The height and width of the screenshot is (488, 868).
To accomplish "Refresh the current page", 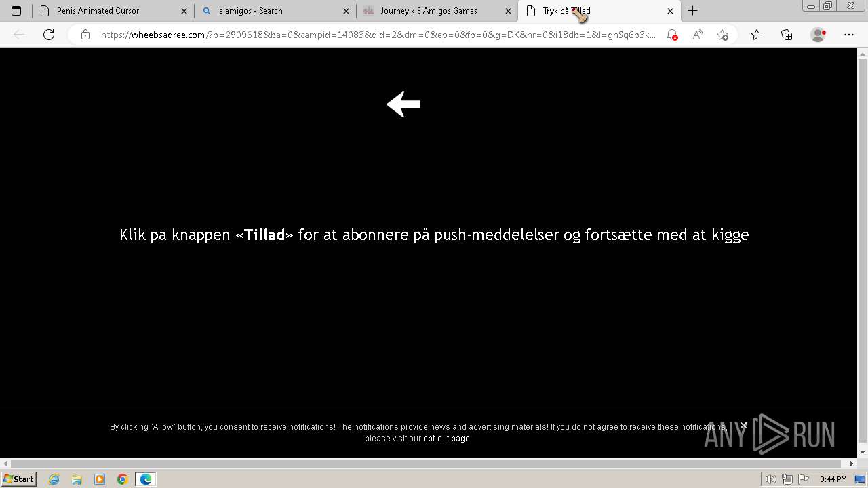I will coord(49,35).
